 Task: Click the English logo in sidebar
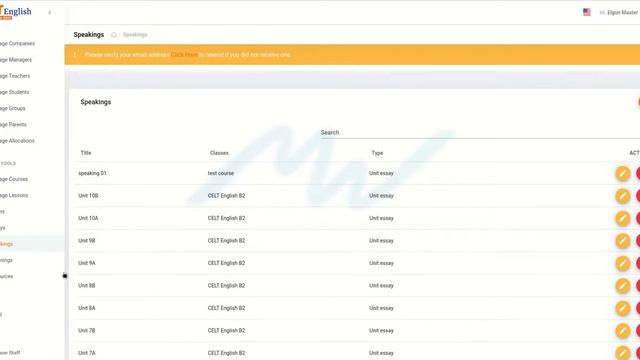coord(16,12)
